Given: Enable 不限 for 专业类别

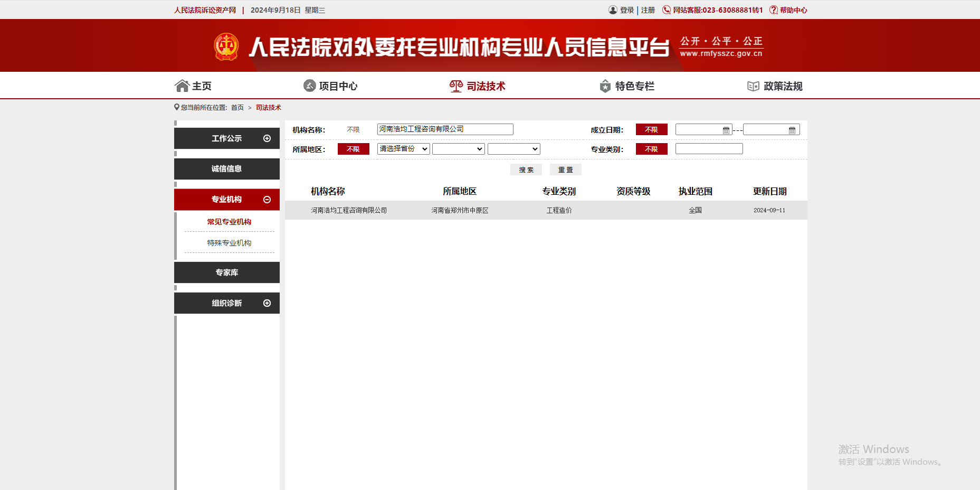Looking at the screenshot, I should 651,149.
